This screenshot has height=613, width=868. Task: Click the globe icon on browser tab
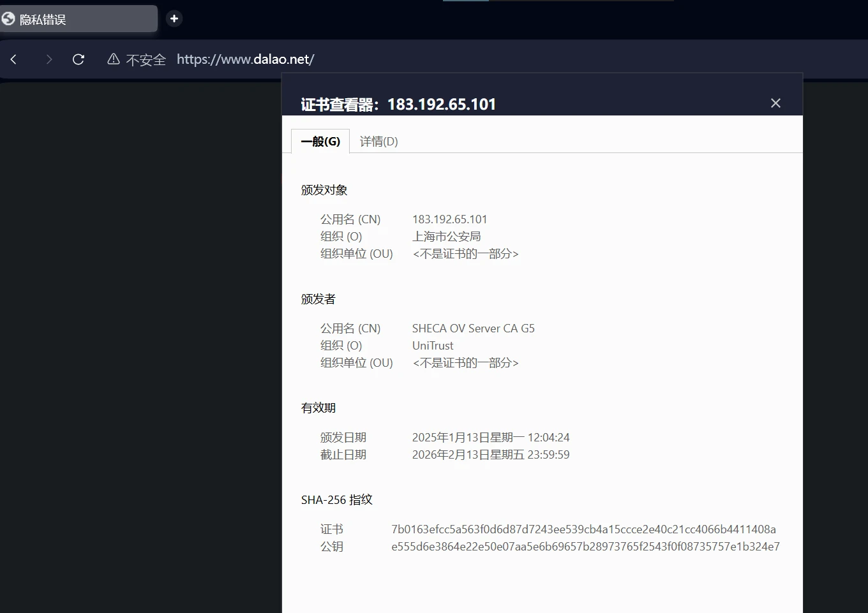(x=8, y=19)
